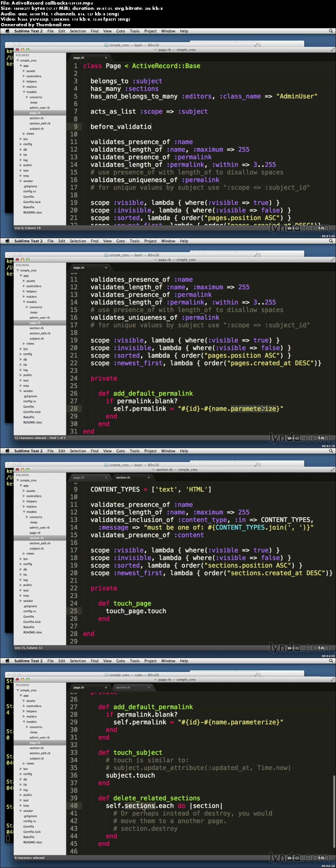336x868 pixels.
Task: Collapse simple_cms root folder in the 00:01:40 frame
Action: (17, 61)
